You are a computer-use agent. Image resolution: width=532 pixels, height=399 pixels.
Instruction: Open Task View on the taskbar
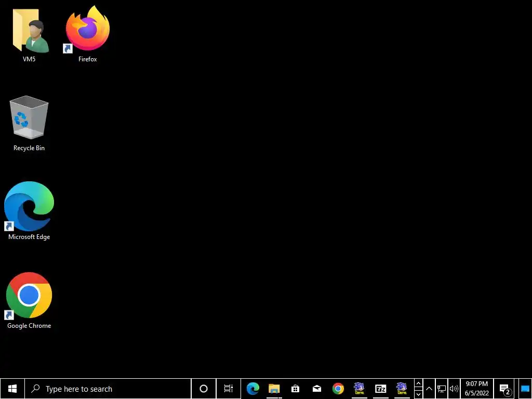coord(229,389)
